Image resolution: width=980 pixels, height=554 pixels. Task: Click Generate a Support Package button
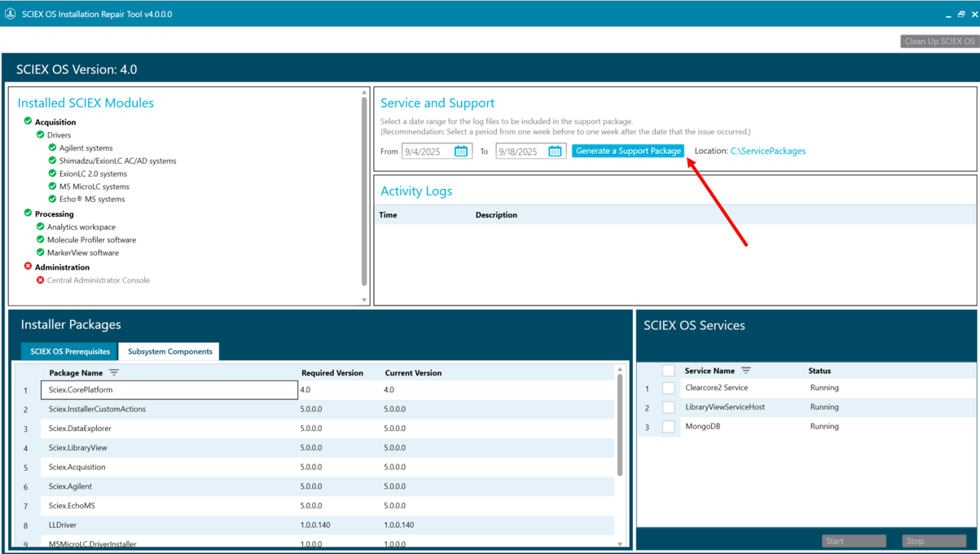pyautogui.click(x=627, y=151)
